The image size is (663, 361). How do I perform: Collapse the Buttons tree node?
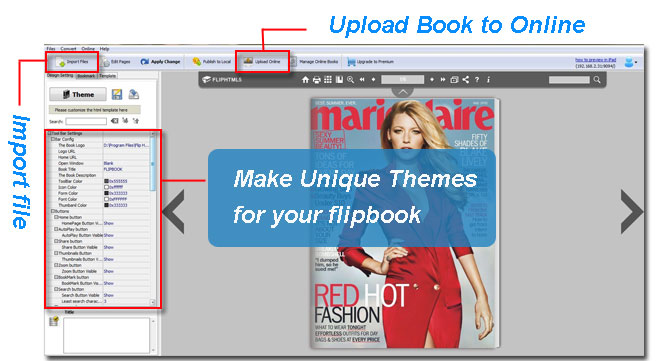click(x=53, y=211)
